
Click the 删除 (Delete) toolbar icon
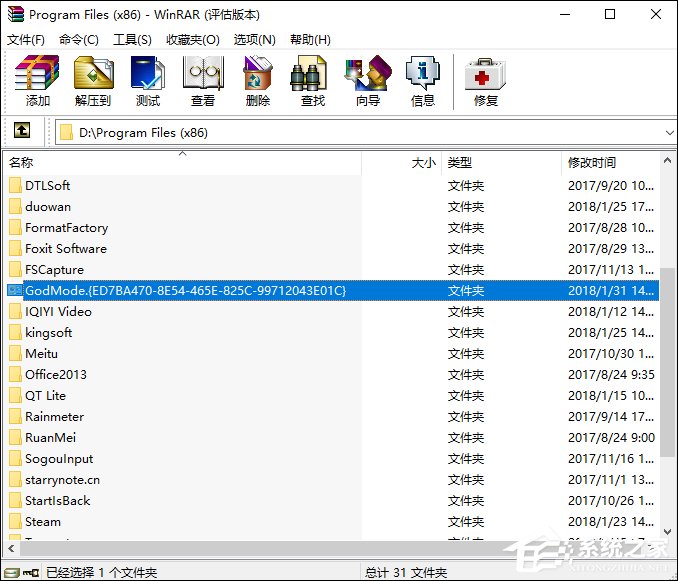click(x=258, y=81)
